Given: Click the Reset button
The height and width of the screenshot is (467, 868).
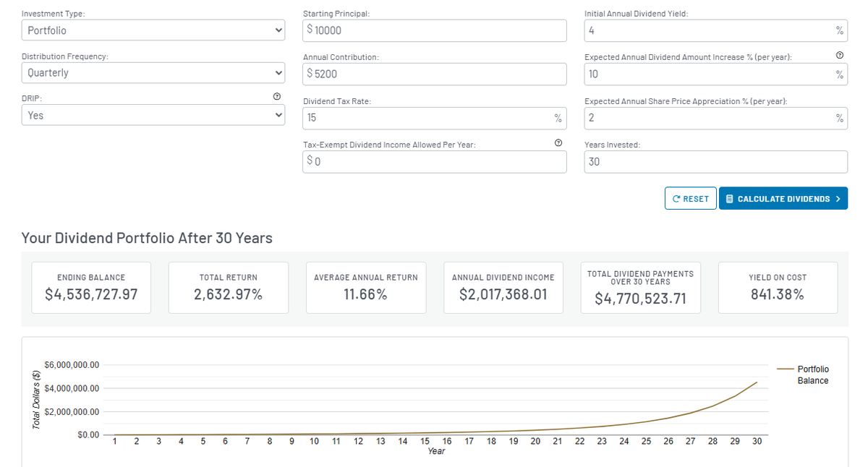Looking at the screenshot, I should 690,198.
